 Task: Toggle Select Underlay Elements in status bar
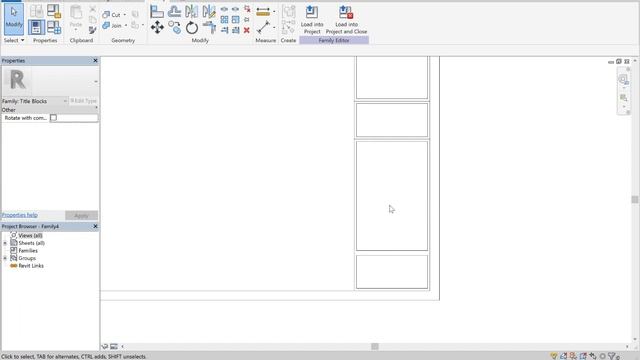pyautogui.click(x=564, y=356)
